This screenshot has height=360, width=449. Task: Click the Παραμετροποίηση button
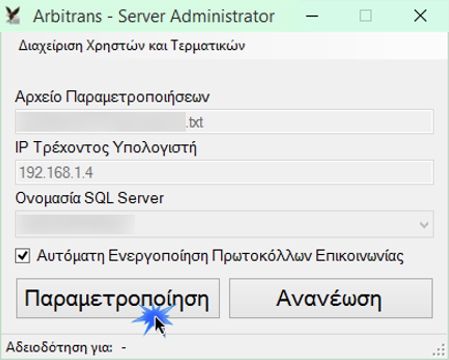[118, 298]
